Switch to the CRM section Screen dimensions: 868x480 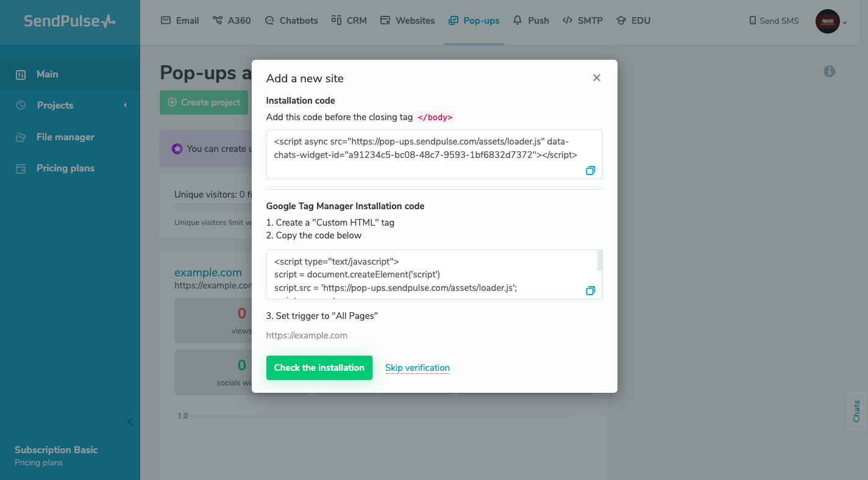point(349,21)
